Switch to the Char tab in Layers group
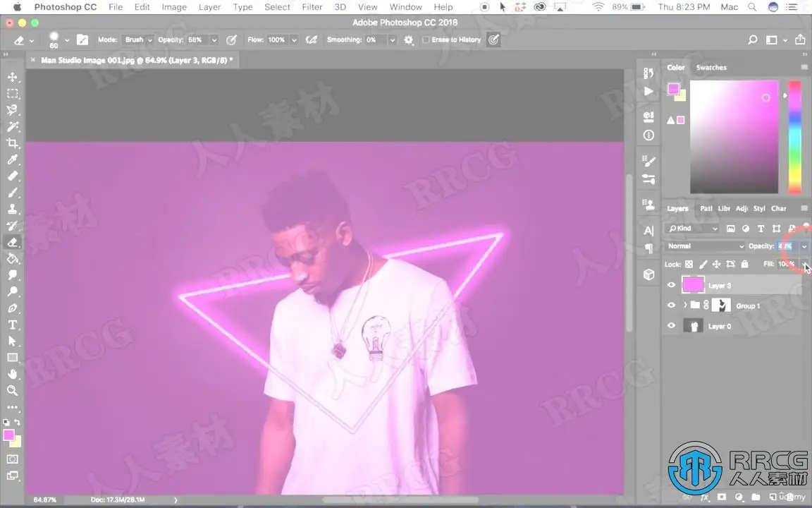Image resolution: width=812 pixels, height=508 pixels. point(778,208)
